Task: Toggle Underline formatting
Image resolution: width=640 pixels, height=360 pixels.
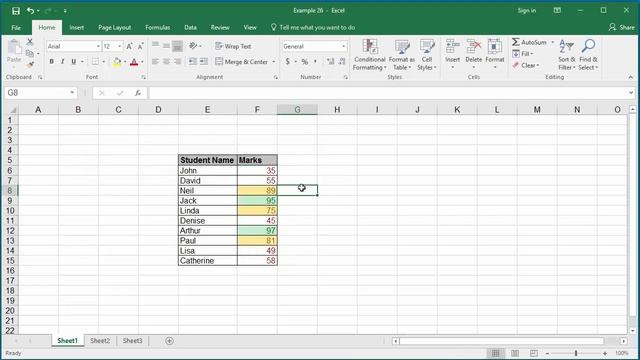Action: coord(73,62)
